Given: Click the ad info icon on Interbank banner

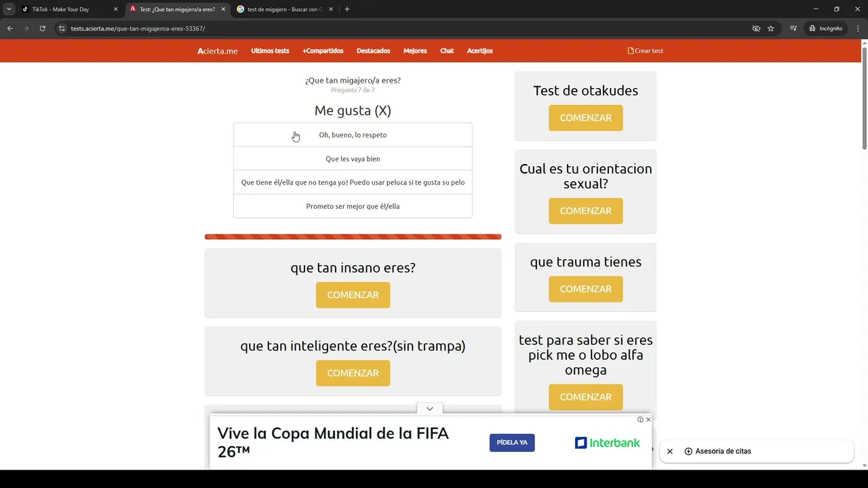Looking at the screenshot, I should 640,420.
